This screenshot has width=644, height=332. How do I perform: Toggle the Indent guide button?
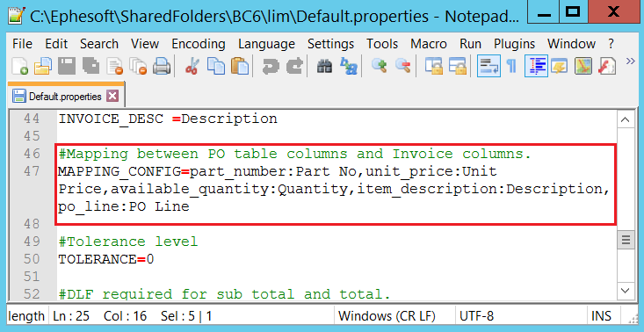coord(536,66)
